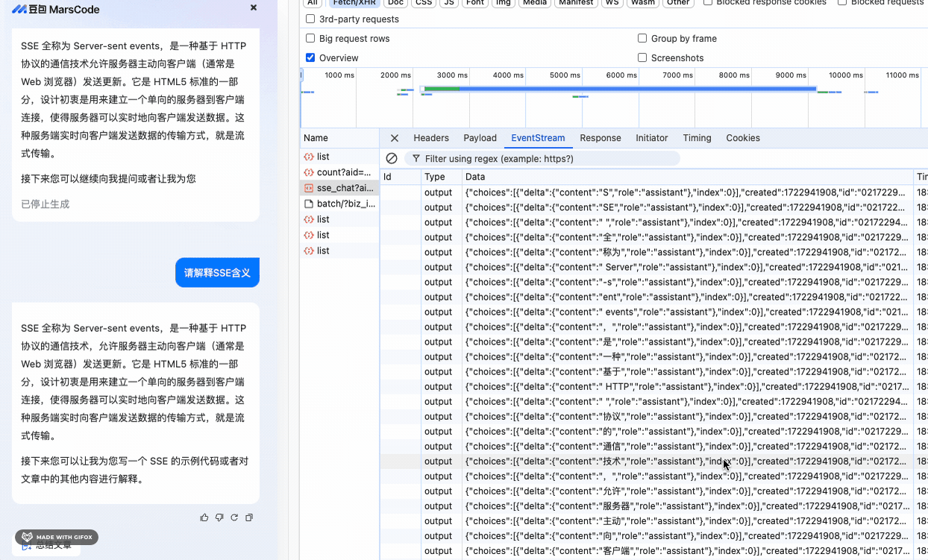Enable the Screenshots checkbox

click(x=642, y=57)
